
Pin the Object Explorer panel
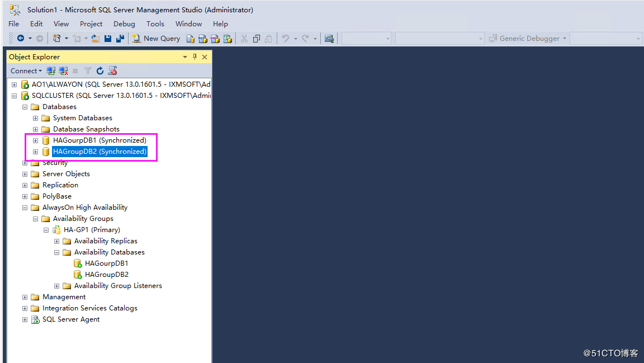tap(195, 56)
